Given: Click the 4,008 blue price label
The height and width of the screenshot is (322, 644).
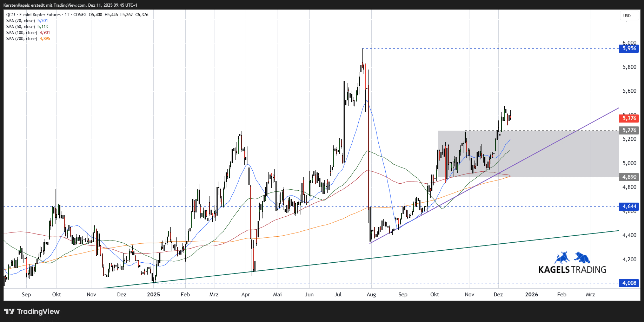Looking at the screenshot, I should pos(629,283).
